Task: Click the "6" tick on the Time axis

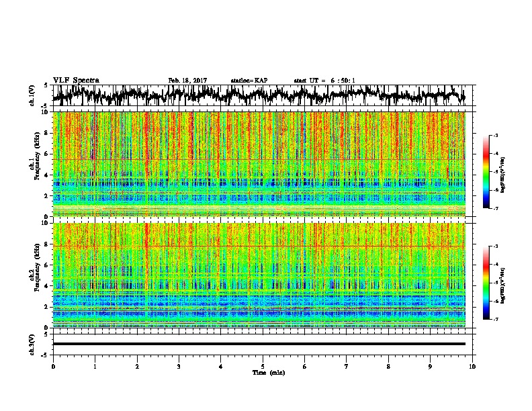Action: coord(305,367)
